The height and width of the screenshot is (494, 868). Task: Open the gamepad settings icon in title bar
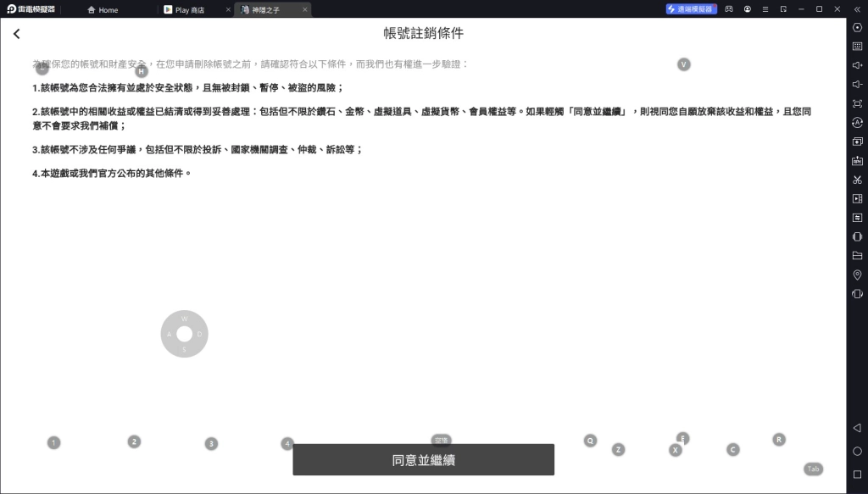point(728,9)
